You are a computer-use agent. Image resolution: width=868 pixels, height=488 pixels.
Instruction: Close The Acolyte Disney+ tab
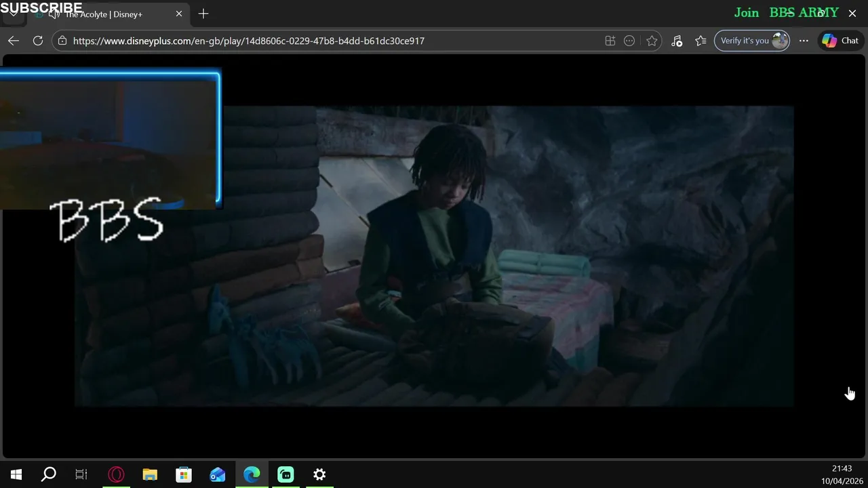[179, 14]
